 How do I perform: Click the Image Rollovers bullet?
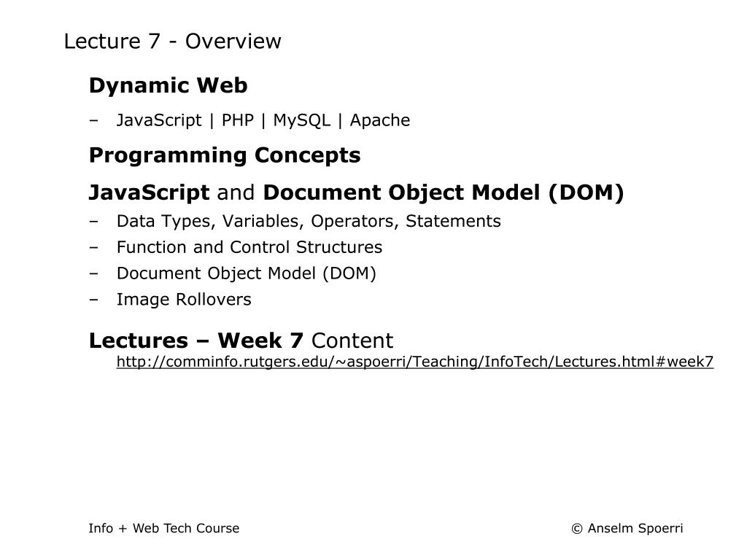[184, 300]
